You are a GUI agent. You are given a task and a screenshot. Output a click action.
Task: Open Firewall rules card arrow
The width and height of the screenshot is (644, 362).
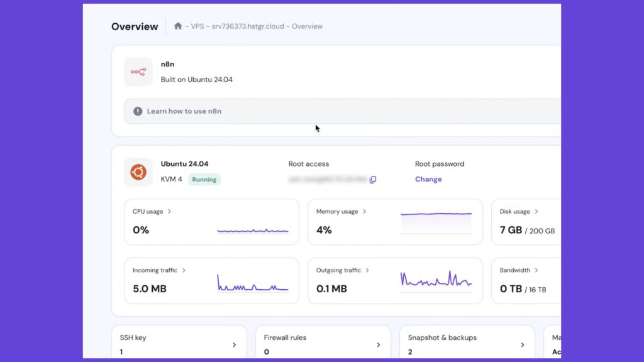coord(378,345)
